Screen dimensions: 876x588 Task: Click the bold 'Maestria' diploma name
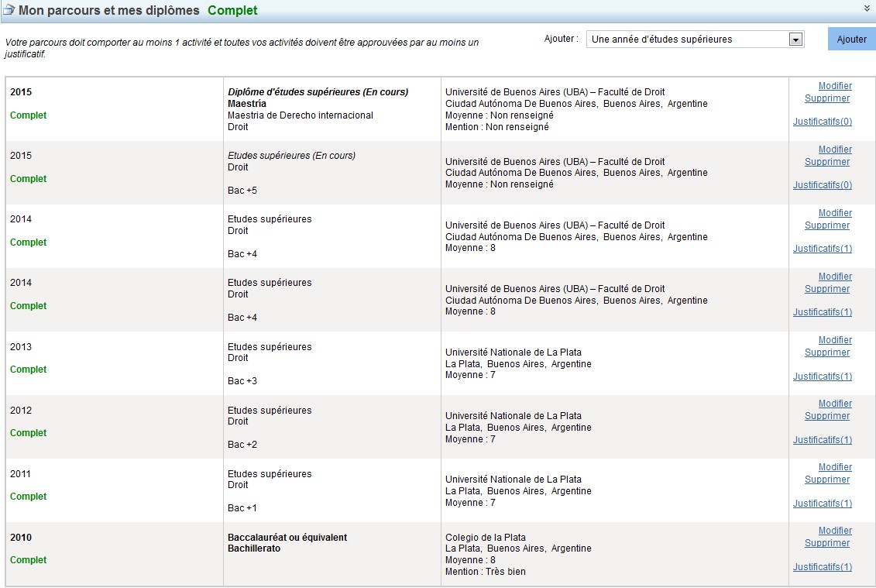click(247, 104)
